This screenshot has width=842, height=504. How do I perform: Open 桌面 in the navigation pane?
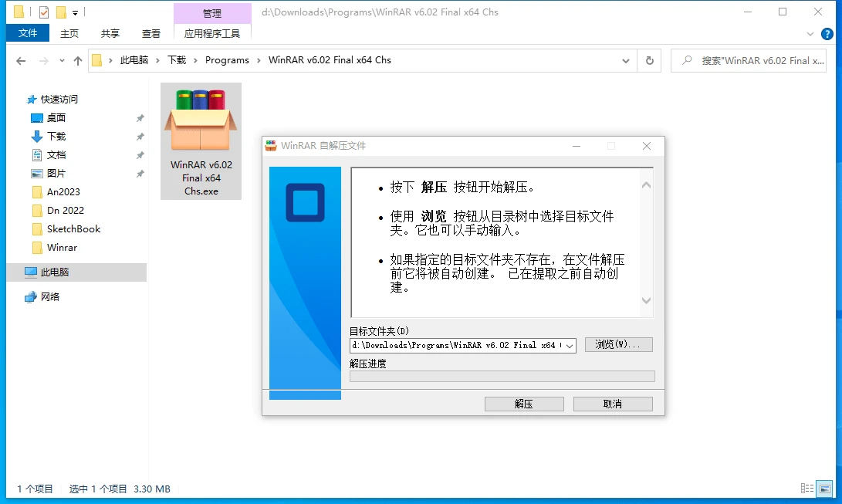tap(56, 117)
